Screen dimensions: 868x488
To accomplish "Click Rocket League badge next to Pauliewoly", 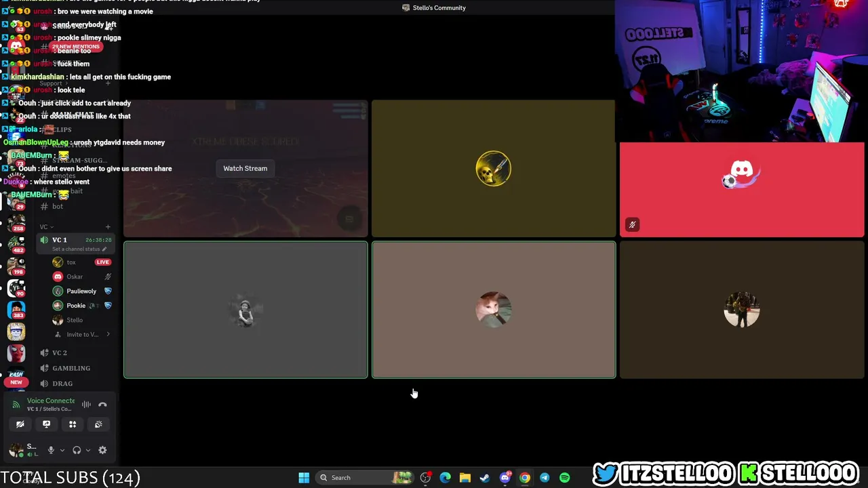I will [x=108, y=291].
